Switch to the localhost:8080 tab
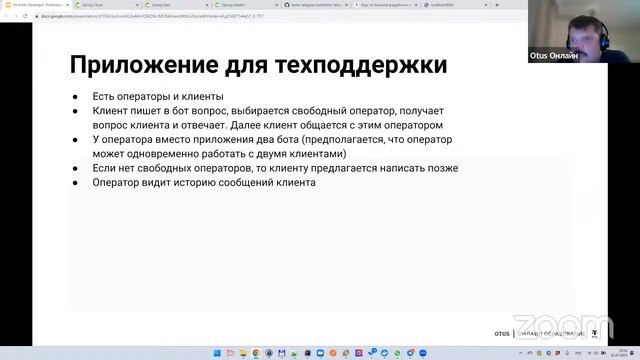640x360 pixels. click(x=456, y=5)
